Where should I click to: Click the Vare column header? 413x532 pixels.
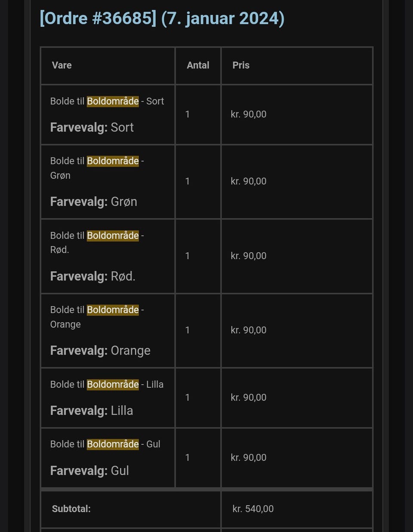[x=62, y=65]
